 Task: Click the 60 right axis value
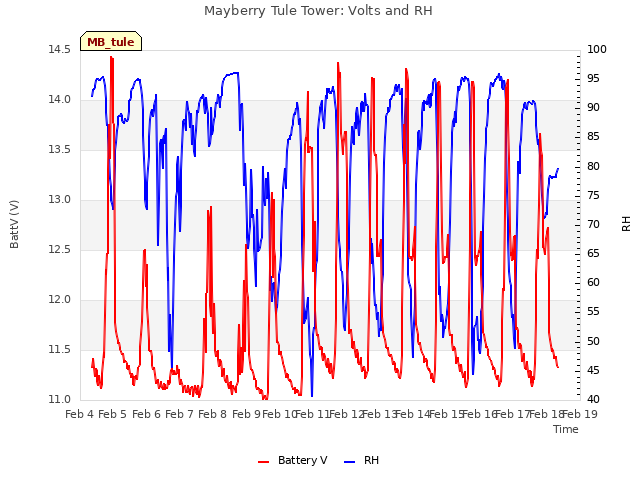point(593,282)
